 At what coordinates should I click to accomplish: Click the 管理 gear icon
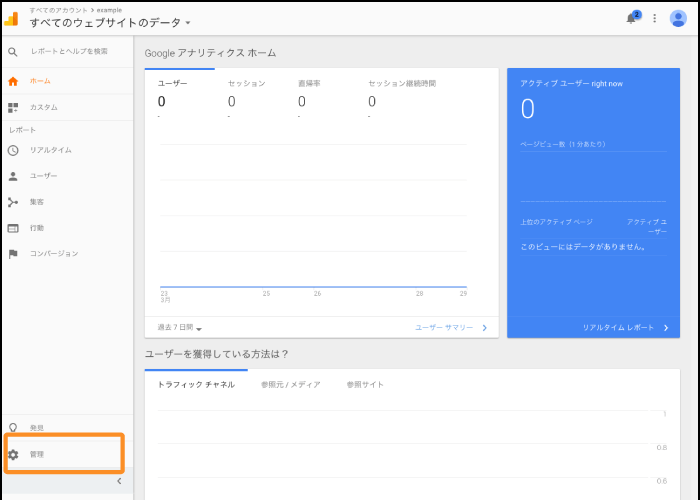coord(13,454)
